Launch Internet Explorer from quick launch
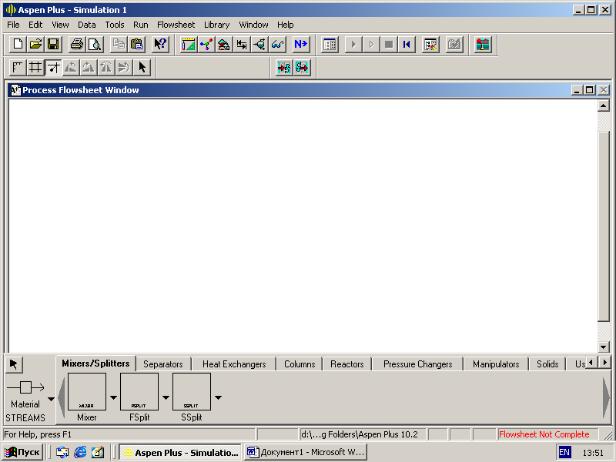This screenshot has width=616, height=462. pos(80,453)
